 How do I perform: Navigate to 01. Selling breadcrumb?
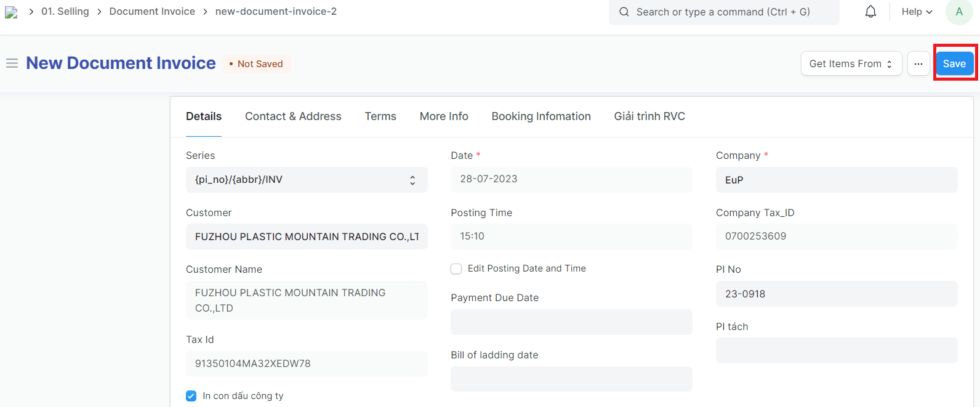(x=65, y=12)
